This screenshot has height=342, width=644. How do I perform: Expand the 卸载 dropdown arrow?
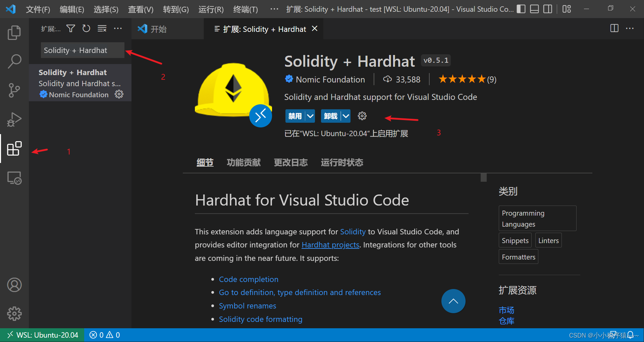pyautogui.click(x=346, y=116)
